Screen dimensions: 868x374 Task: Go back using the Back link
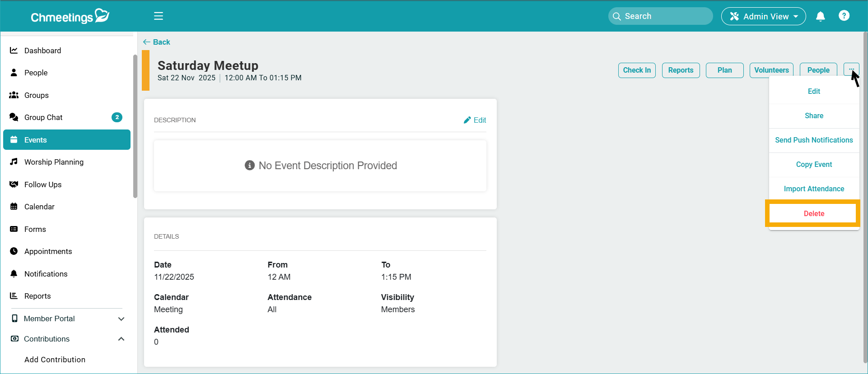coord(157,42)
